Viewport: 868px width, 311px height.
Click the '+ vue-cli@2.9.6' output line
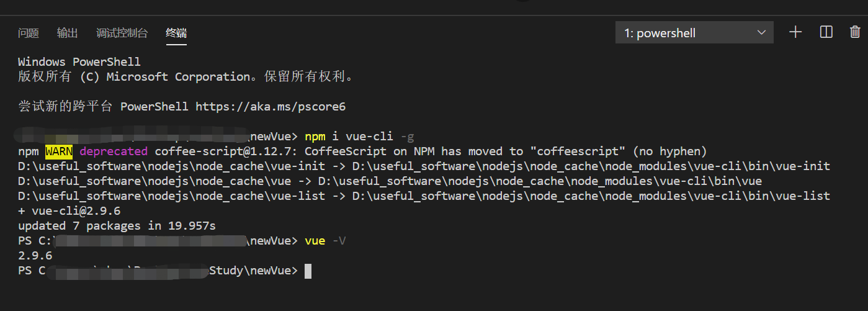[x=69, y=211]
